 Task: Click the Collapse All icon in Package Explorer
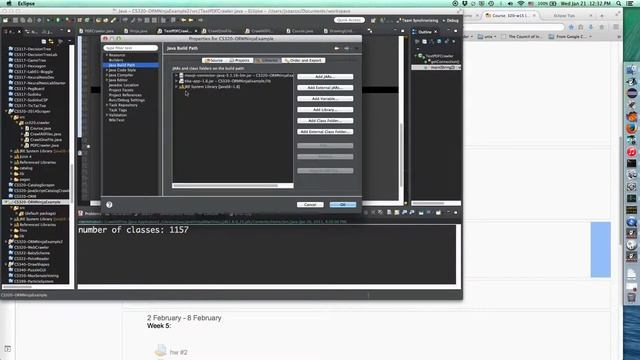click(x=44, y=41)
